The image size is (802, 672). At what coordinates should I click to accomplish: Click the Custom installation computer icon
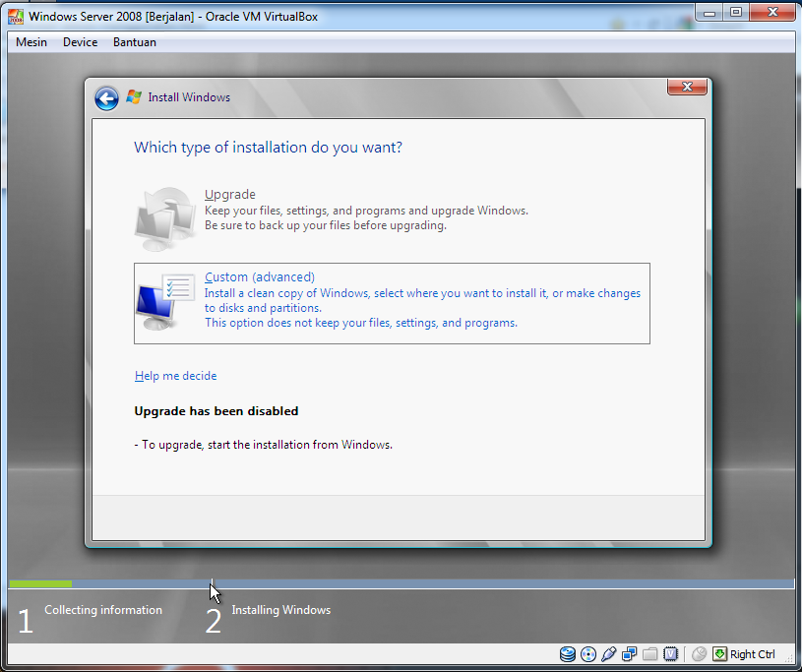[x=164, y=302]
